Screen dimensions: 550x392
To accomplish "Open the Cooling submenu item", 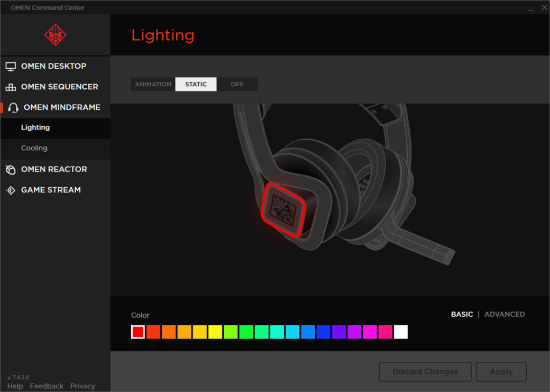I will click(x=34, y=148).
